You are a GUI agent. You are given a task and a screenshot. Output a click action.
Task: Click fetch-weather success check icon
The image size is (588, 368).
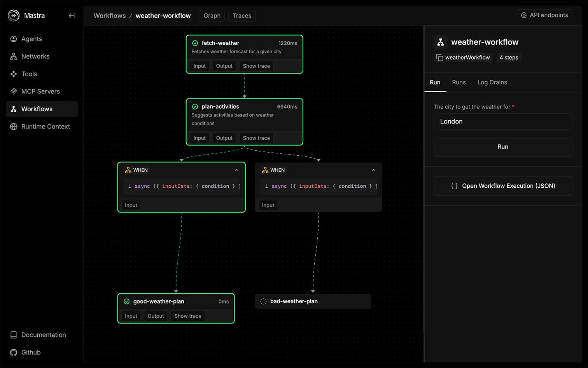click(195, 43)
